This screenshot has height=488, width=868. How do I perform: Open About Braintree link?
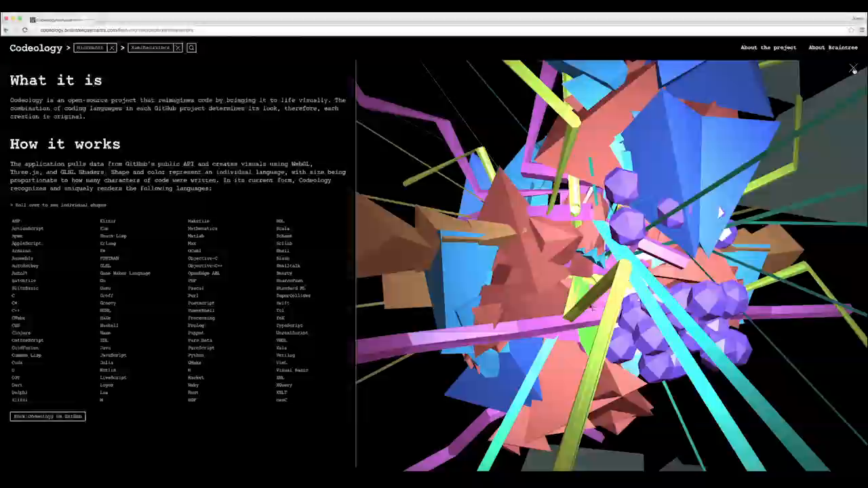click(833, 47)
